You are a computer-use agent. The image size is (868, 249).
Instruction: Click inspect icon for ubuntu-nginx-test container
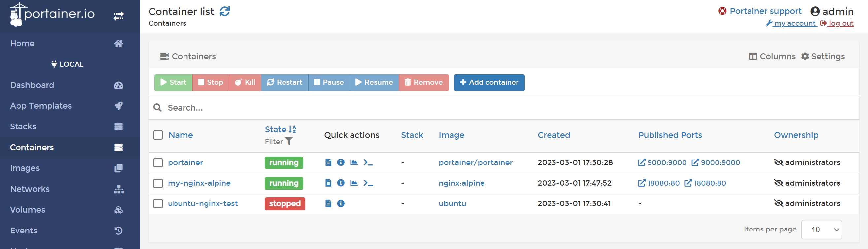[x=341, y=203]
